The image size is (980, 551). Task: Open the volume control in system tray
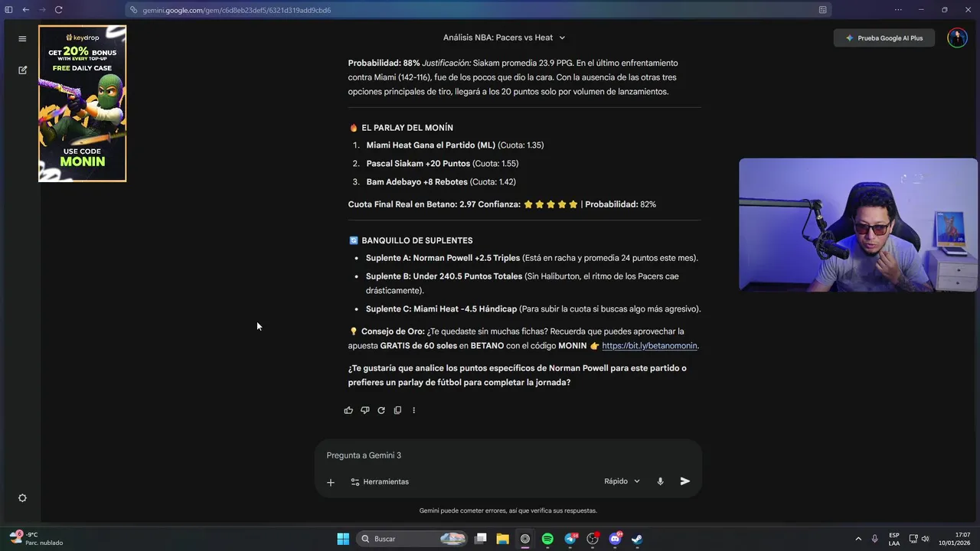[x=925, y=539]
